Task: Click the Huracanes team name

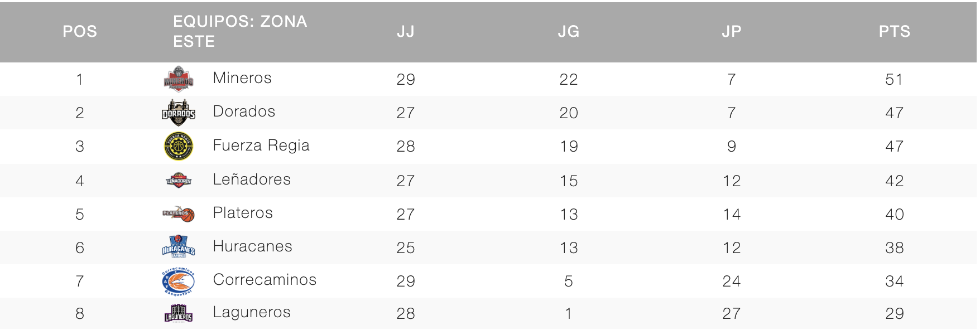Action: click(x=252, y=246)
